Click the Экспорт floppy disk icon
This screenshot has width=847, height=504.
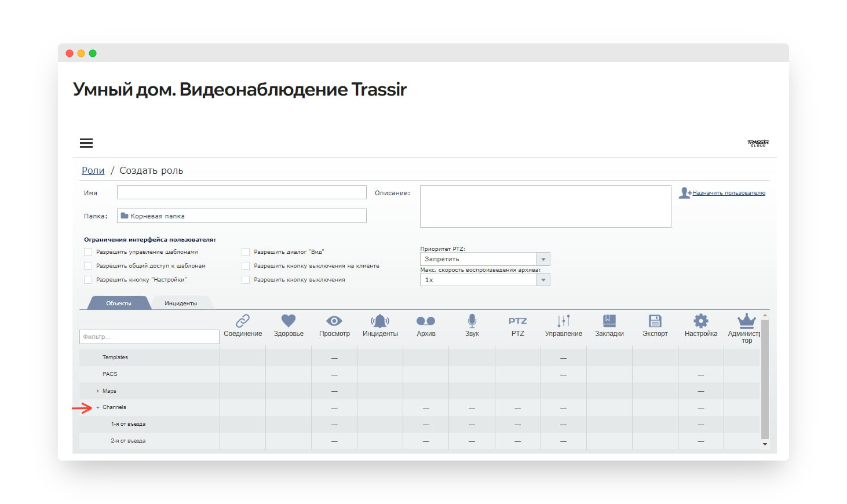click(655, 321)
